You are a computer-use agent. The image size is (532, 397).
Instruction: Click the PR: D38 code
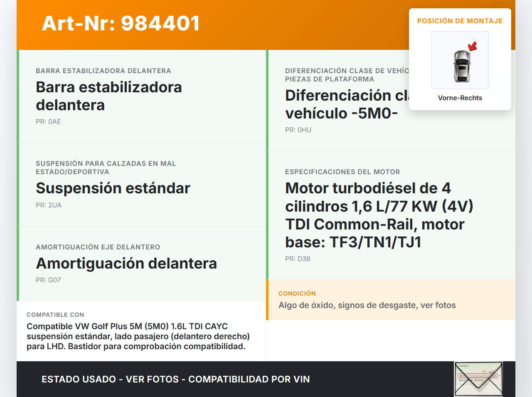pos(298,259)
